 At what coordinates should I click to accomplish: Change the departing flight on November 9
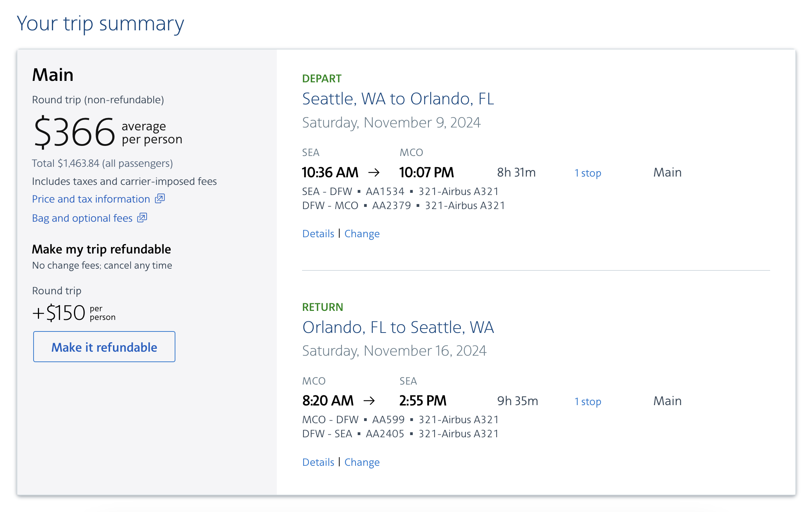click(362, 234)
